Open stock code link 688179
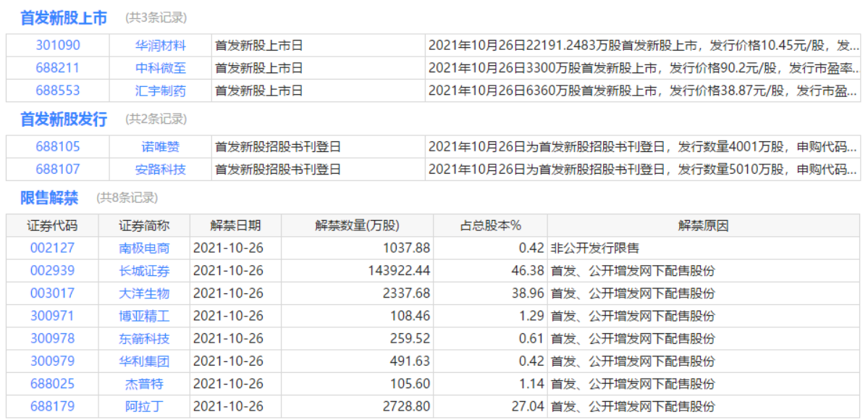Screen dimensions: 868x420 tap(52, 406)
